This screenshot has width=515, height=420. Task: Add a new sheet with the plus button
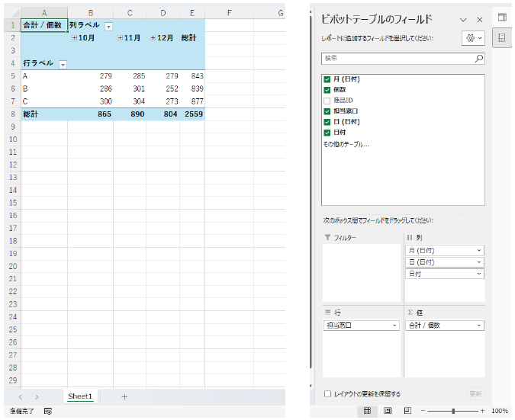pos(124,396)
